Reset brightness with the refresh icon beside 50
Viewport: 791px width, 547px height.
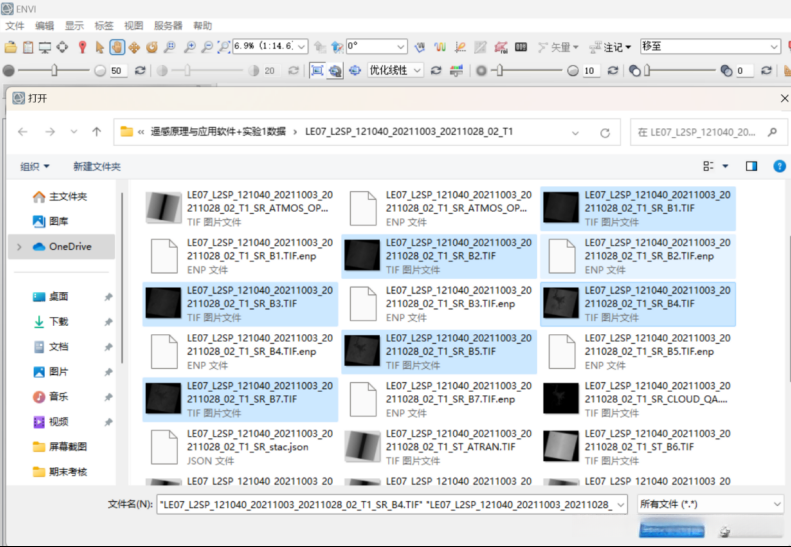pos(140,71)
